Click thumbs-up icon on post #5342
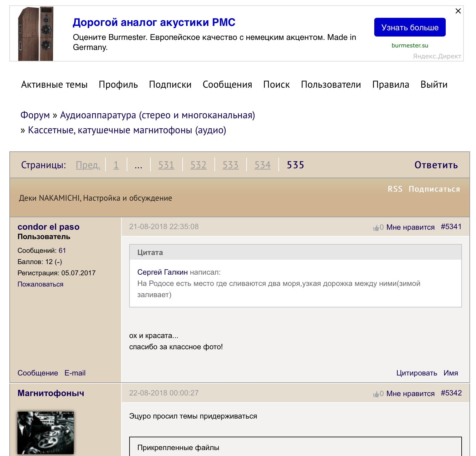 tap(376, 394)
